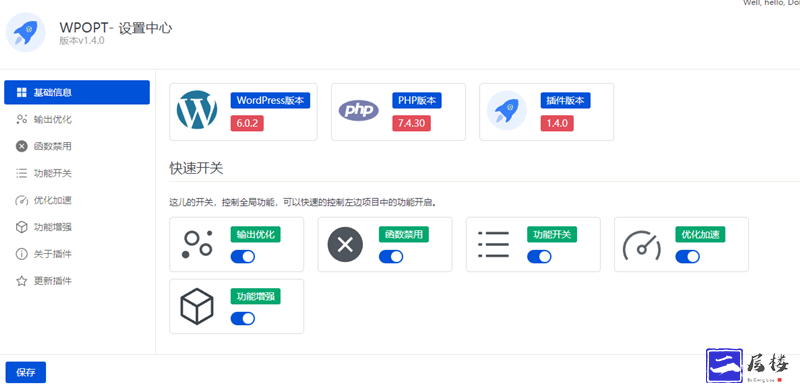Open the 基础信息 sidebar menu

[x=77, y=92]
